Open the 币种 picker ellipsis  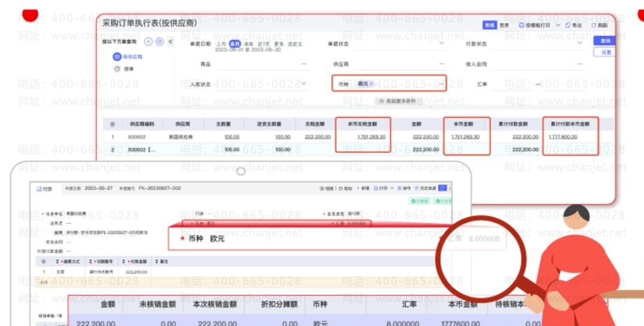[x=441, y=84]
